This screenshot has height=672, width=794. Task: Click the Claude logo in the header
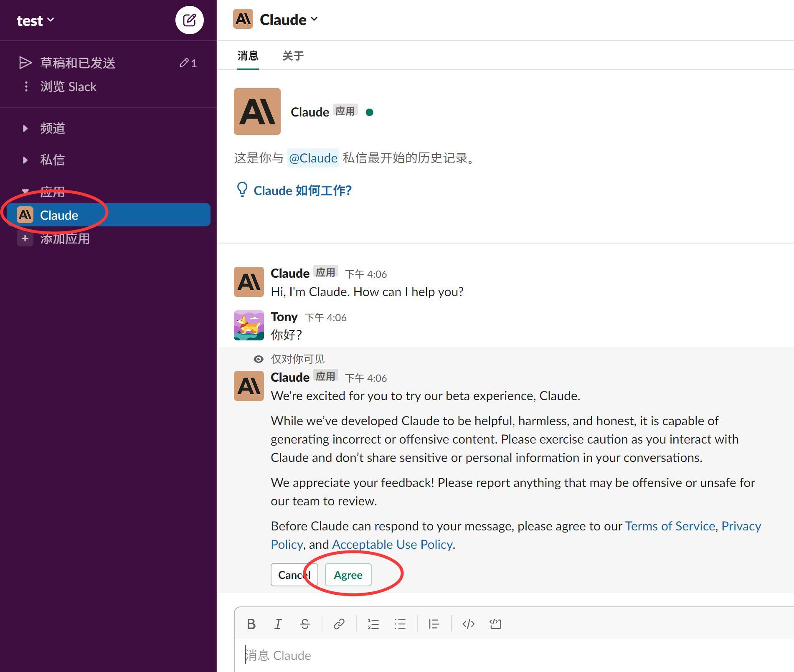click(x=243, y=19)
